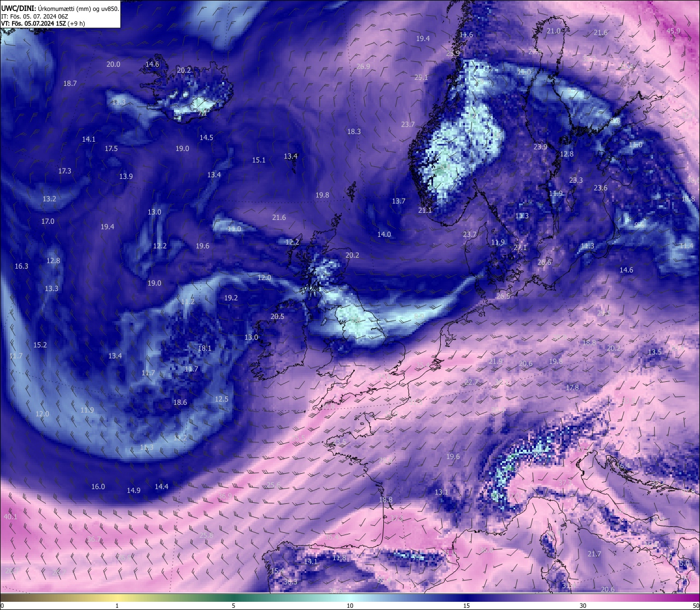700x610 pixels.
Task: Click the colorbar tick label 1
Action: coord(117,606)
